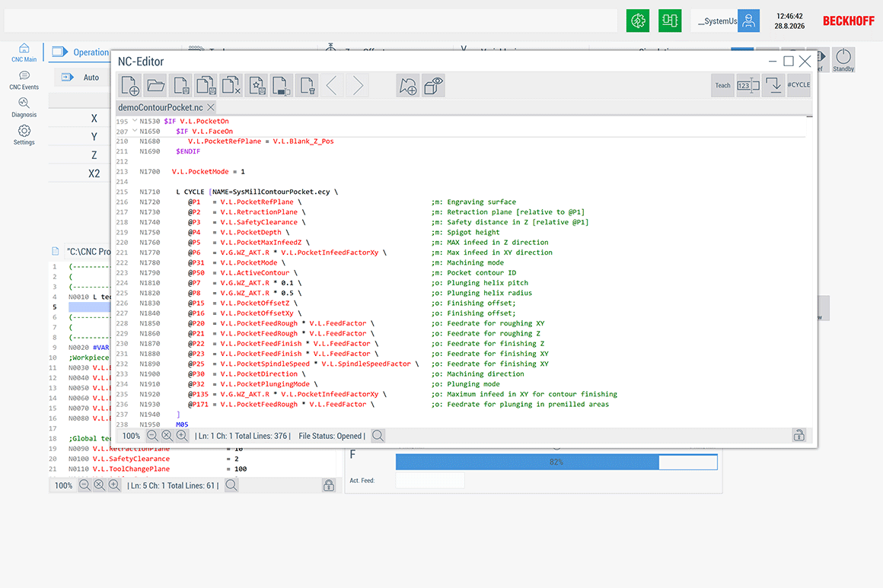
Task: Toggle the NC-Editor lock icon
Action: 799,435
